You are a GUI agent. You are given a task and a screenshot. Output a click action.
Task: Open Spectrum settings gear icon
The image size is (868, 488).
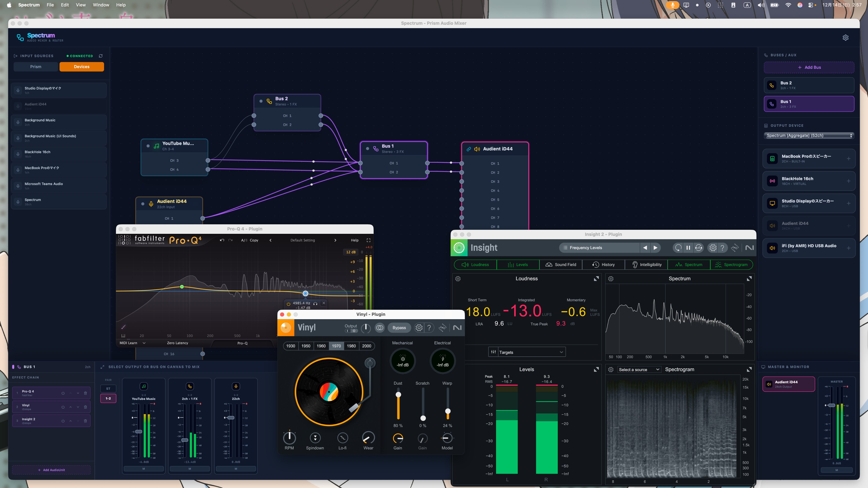[x=845, y=37]
